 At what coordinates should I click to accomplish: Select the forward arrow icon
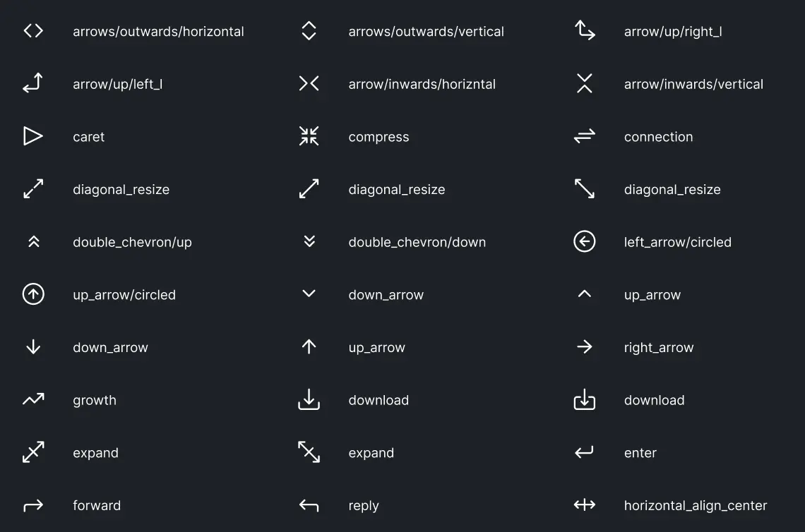click(33, 505)
